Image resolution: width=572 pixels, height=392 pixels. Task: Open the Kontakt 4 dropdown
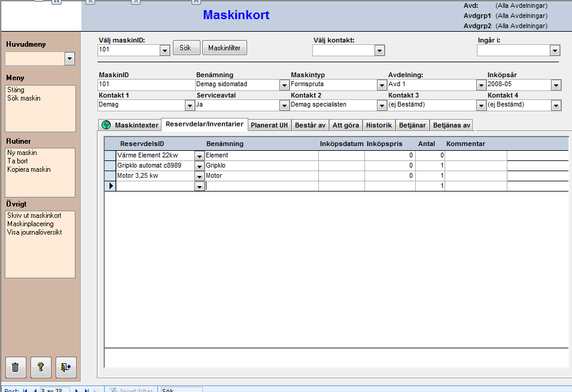tap(556, 105)
